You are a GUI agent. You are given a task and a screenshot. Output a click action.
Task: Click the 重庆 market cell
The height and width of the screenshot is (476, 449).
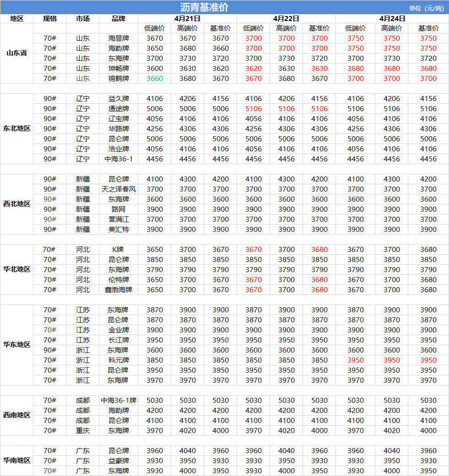pos(83,431)
